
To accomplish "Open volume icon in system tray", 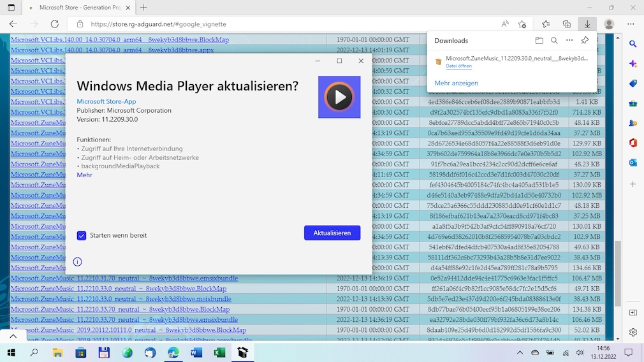I will 580,352.
